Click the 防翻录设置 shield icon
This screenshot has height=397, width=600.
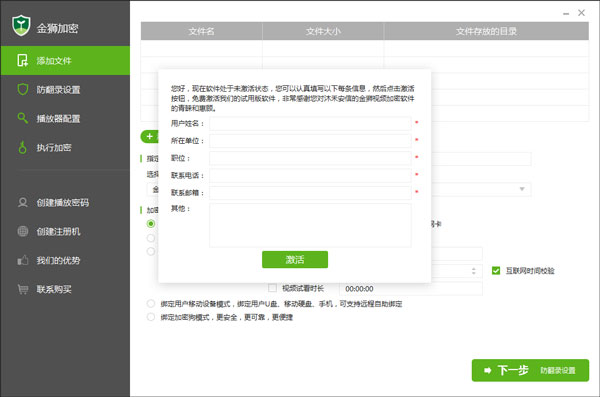pyautogui.click(x=23, y=89)
